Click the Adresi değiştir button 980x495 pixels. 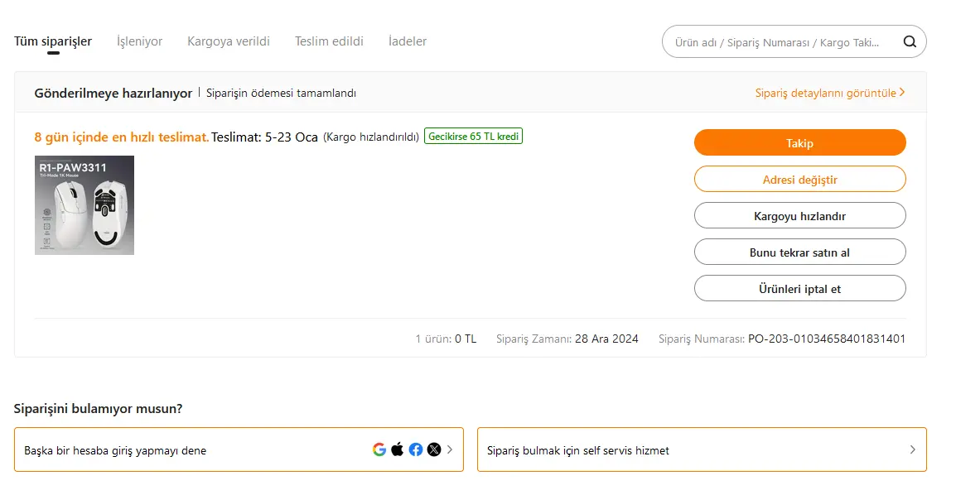pyautogui.click(x=800, y=179)
